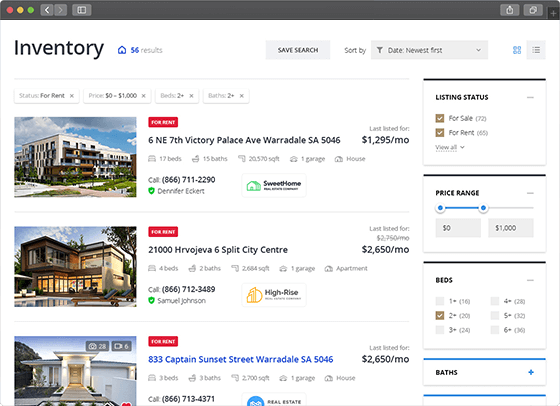Check the 1+ beds option
This screenshot has width=560, height=406.
(440, 301)
